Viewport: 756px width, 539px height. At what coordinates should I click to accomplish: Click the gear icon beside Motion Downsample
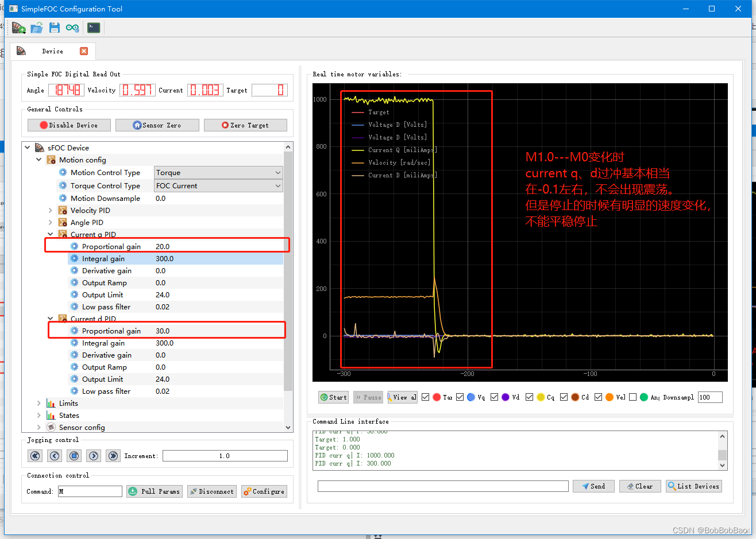coord(63,199)
